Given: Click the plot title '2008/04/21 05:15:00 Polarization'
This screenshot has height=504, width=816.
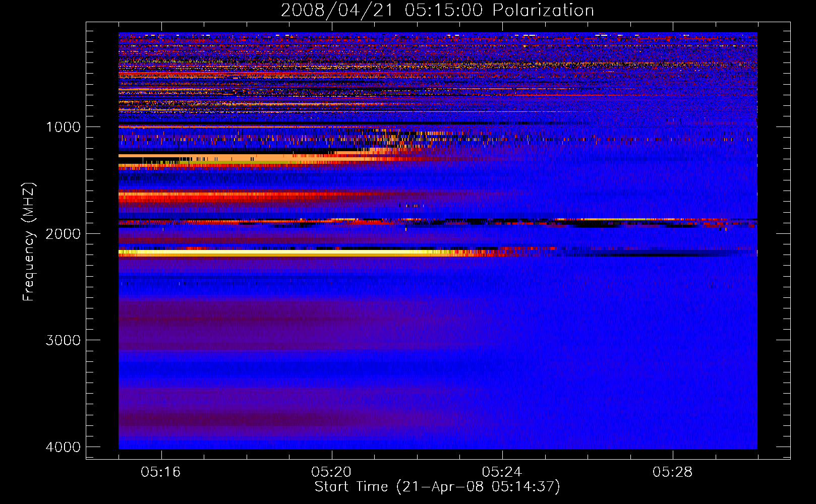Looking at the screenshot, I should [x=437, y=10].
